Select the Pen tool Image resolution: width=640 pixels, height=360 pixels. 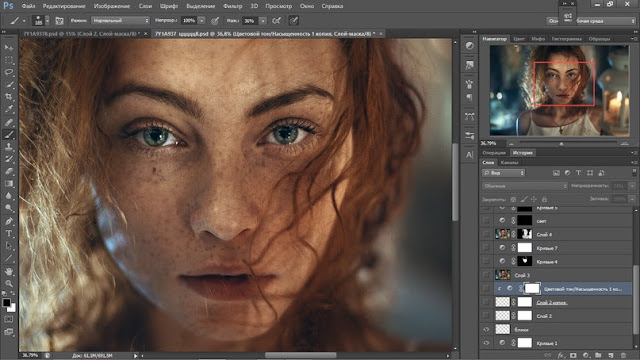(9, 221)
